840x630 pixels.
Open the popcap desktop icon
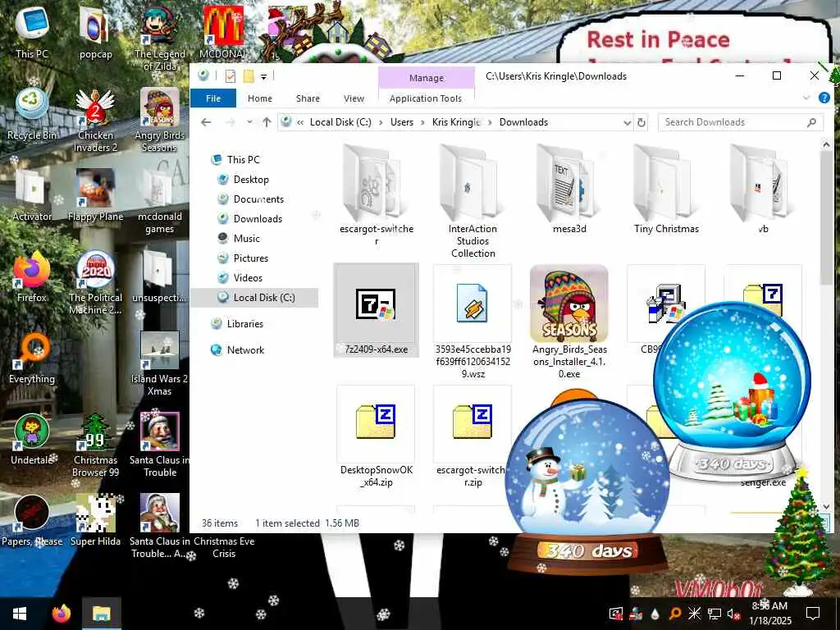[x=95, y=32]
